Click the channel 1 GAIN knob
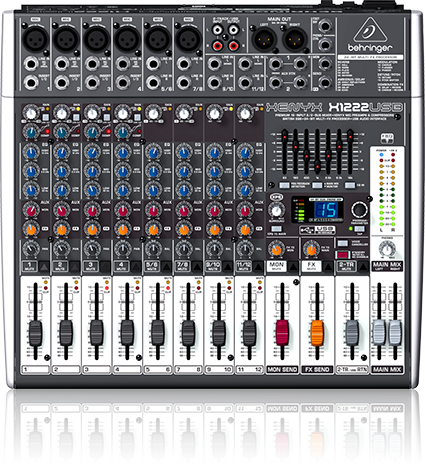 (31, 113)
